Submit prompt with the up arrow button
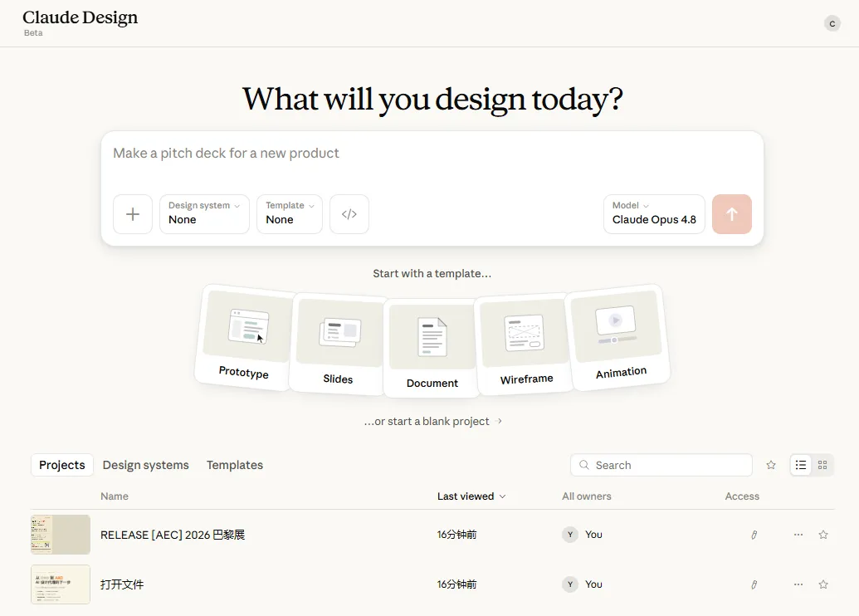This screenshot has width=859, height=616. [x=732, y=214]
